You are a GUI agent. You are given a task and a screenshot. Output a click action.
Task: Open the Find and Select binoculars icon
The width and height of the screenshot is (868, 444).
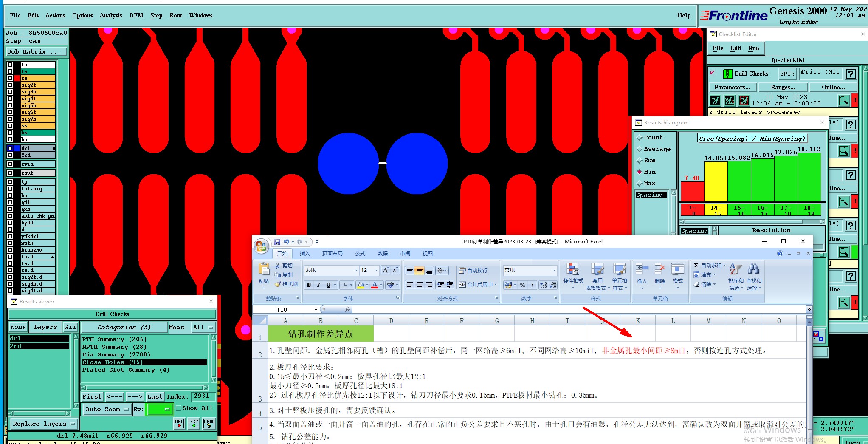(x=753, y=269)
